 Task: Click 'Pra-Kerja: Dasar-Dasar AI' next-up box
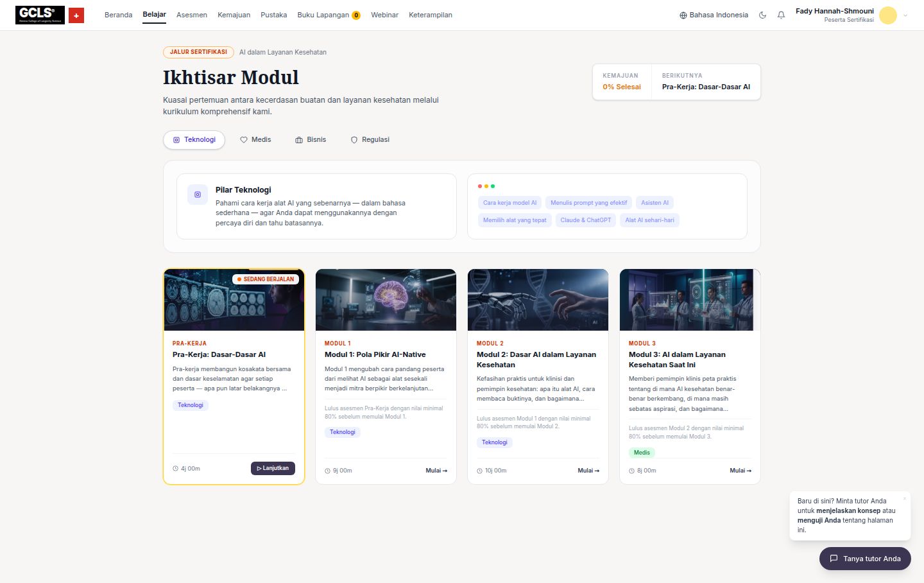[706, 82]
